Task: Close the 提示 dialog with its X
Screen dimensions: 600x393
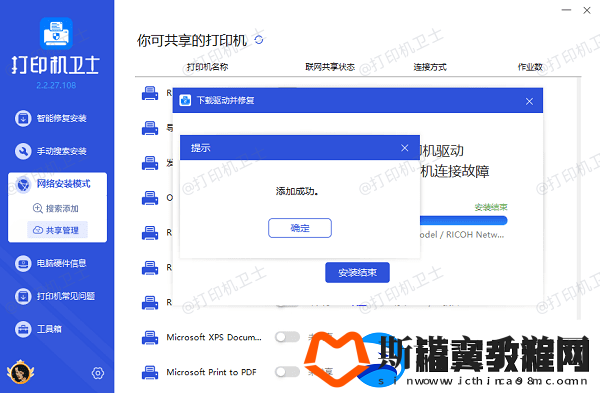Action: click(x=404, y=148)
